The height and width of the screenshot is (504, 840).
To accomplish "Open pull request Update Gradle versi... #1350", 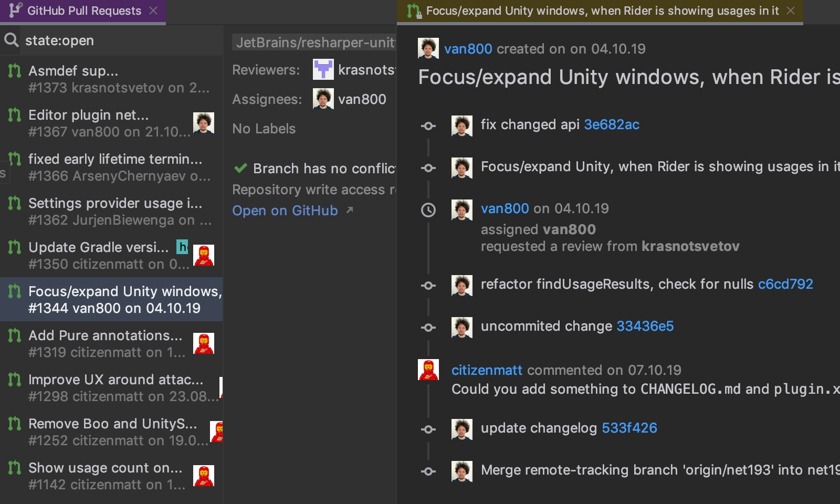I will (x=111, y=255).
